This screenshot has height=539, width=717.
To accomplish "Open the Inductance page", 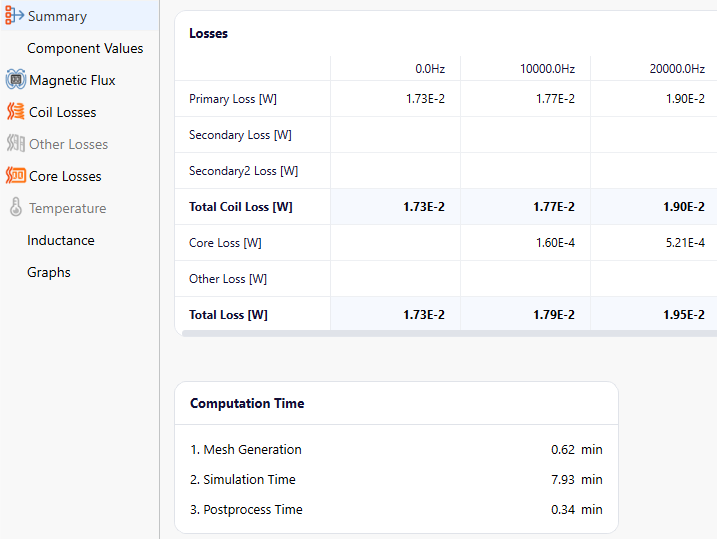I will [x=61, y=240].
